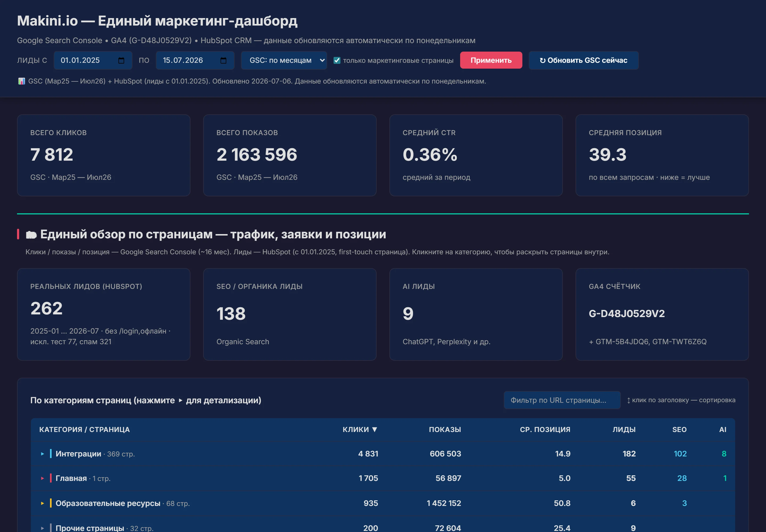The image size is (766, 532).
Task: Expand the 'Главная' category row
Action: pos(42,478)
